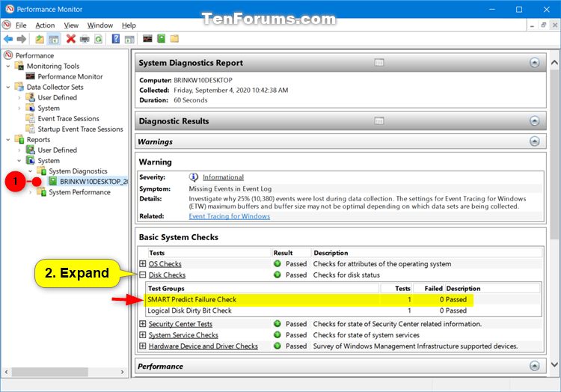Open Performance Monitor tree item
This screenshot has height=392, width=561.
click(70, 76)
